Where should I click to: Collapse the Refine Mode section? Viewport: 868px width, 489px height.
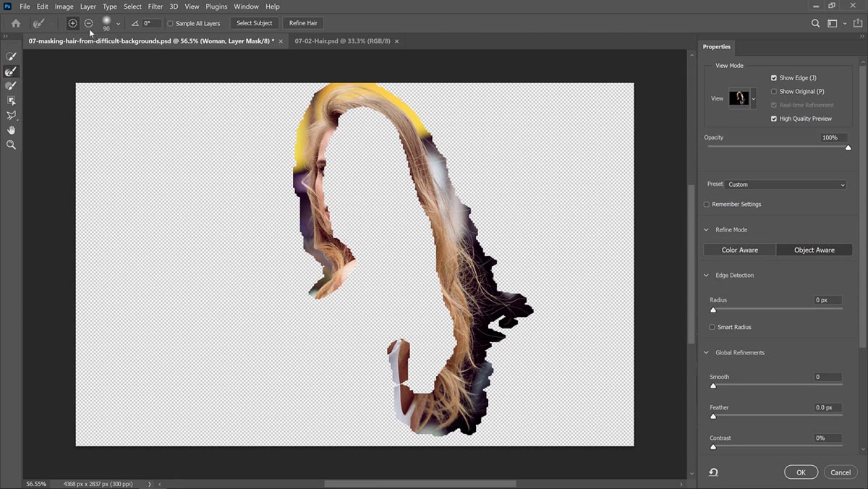[707, 230]
